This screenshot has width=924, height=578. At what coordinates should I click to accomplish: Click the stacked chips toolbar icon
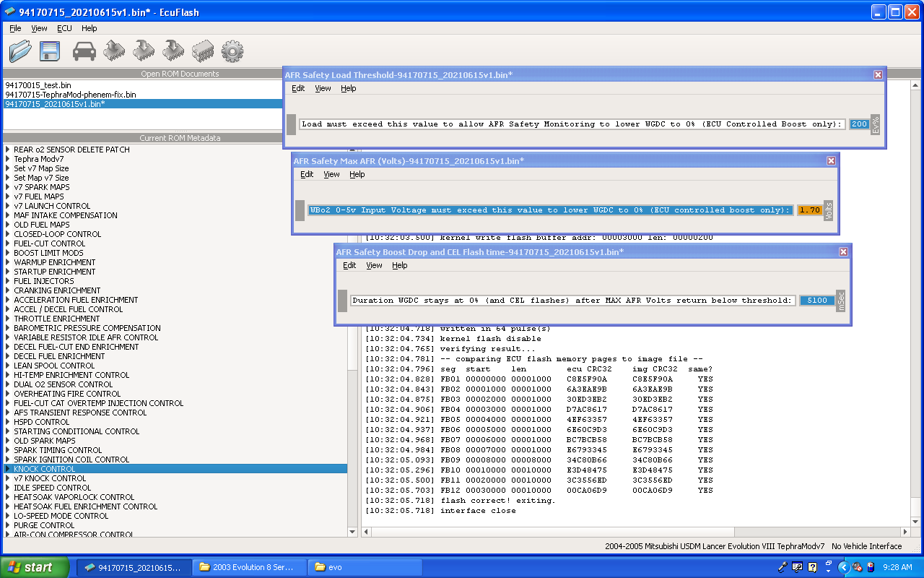(x=203, y=51)
